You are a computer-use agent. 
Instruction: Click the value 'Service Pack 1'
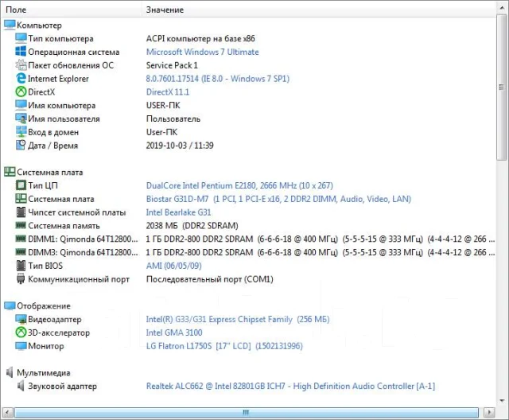pos(172,65)
